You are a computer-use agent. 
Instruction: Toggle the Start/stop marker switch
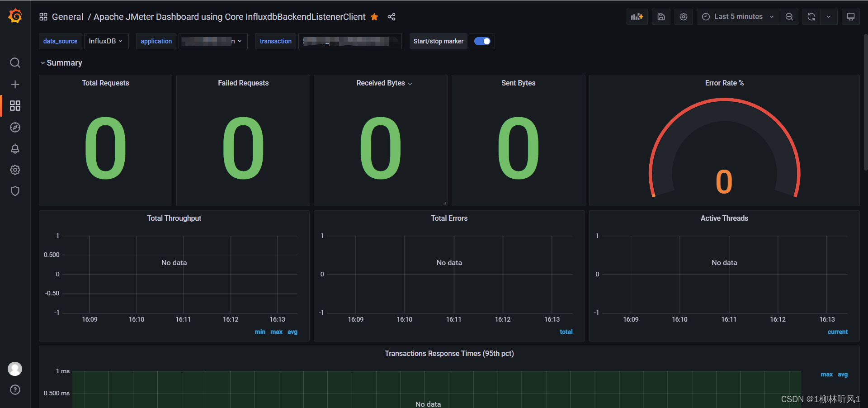(x=482, y=41)
